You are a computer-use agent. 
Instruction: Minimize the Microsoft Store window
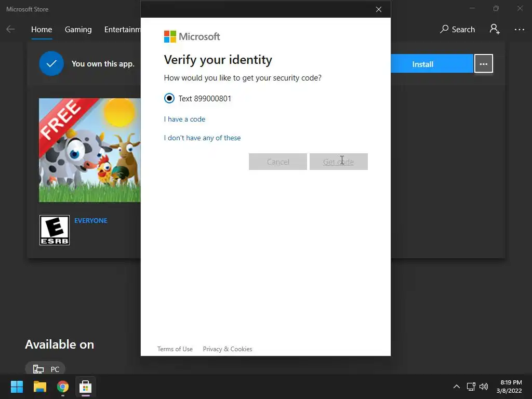click(x=472, y=8)
